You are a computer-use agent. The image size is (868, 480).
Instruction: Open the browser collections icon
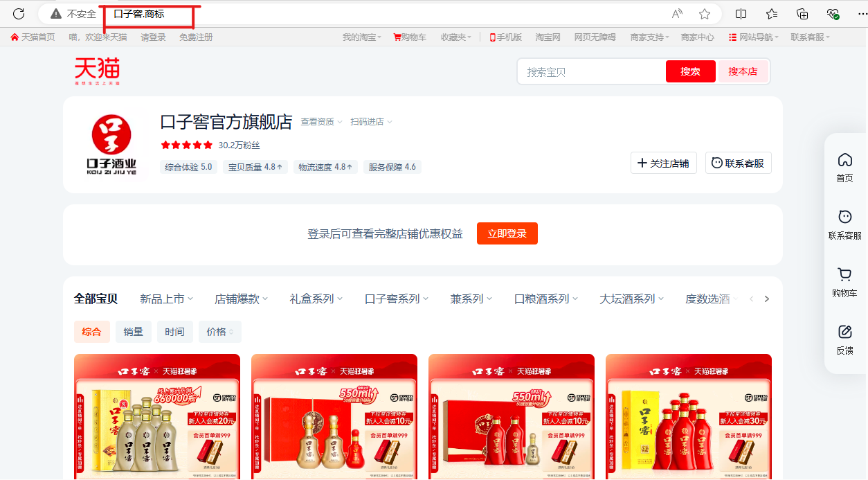point(802,14)
